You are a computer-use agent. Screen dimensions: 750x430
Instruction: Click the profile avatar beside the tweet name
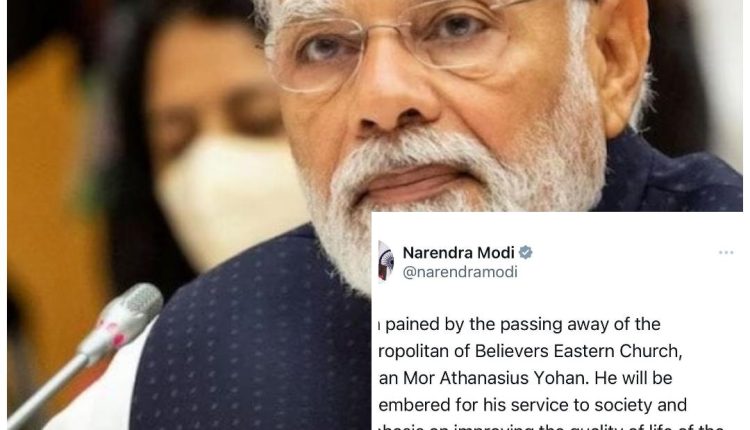click(x=386, y=261)
